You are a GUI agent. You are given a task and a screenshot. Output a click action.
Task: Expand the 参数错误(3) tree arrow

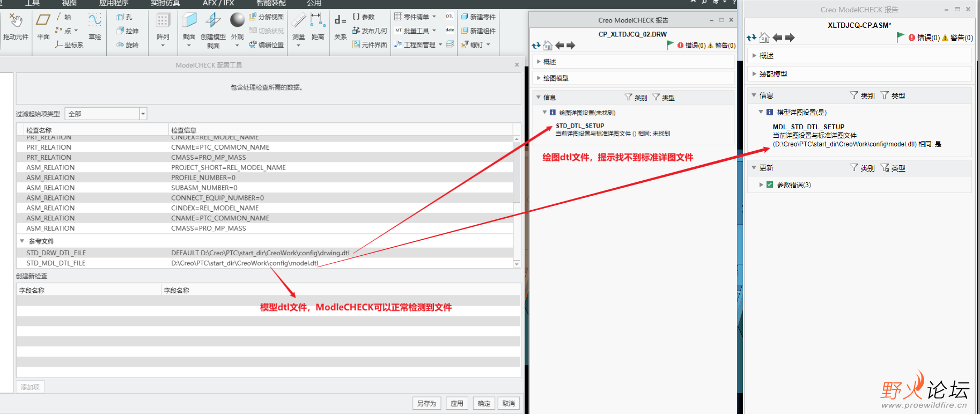pos(761,184)
